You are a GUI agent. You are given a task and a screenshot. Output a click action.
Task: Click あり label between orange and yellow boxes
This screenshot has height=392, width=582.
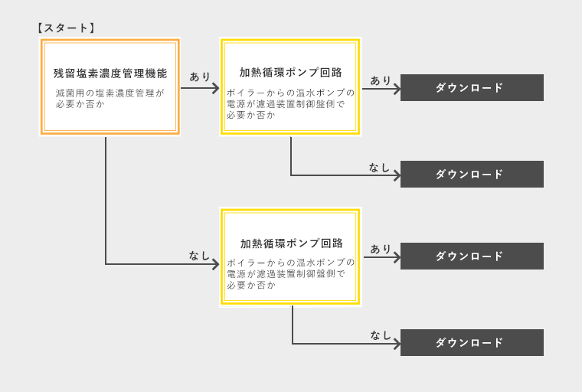pos(200,77)
